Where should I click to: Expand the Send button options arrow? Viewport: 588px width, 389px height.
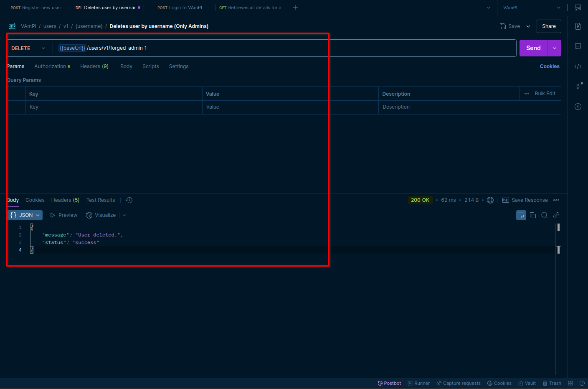coord(555,48)
